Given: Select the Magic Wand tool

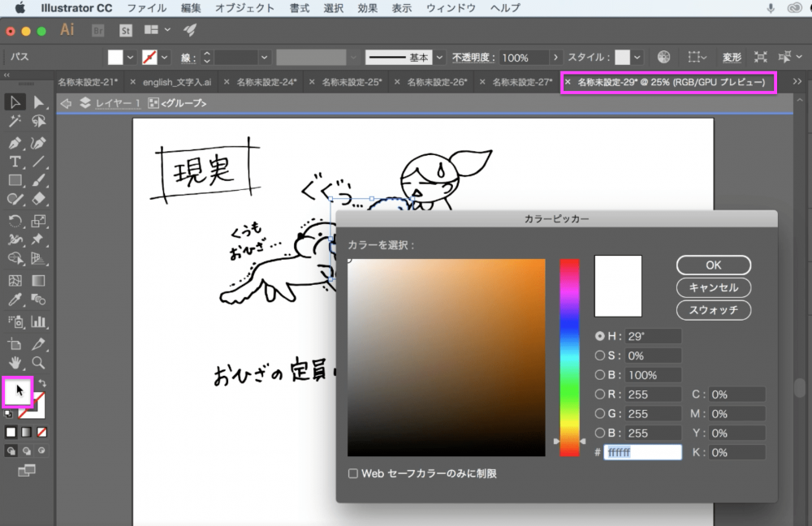Looking at the screenshot, I should [15, 122].
